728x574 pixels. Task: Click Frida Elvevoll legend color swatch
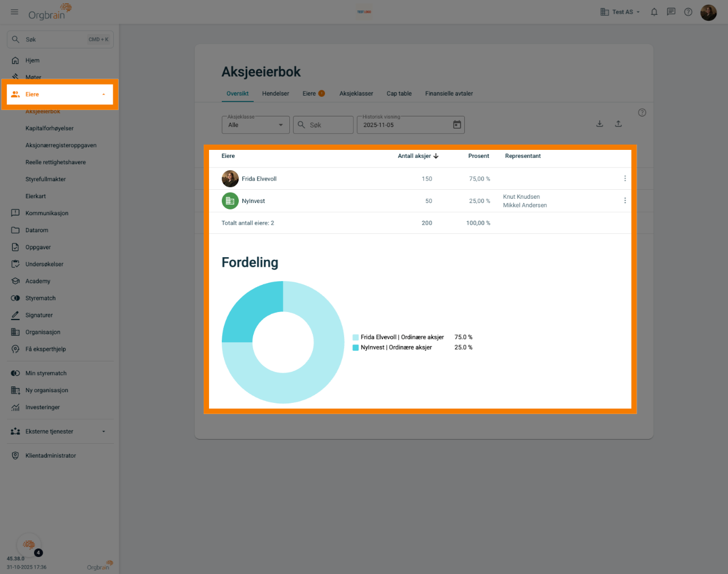coord(356,337)
